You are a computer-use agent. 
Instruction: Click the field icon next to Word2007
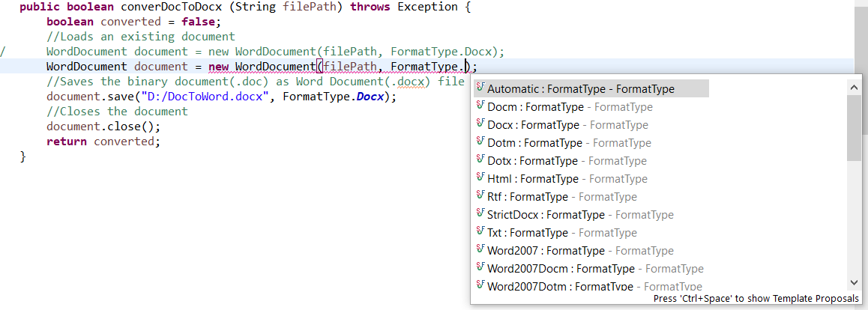480,249
